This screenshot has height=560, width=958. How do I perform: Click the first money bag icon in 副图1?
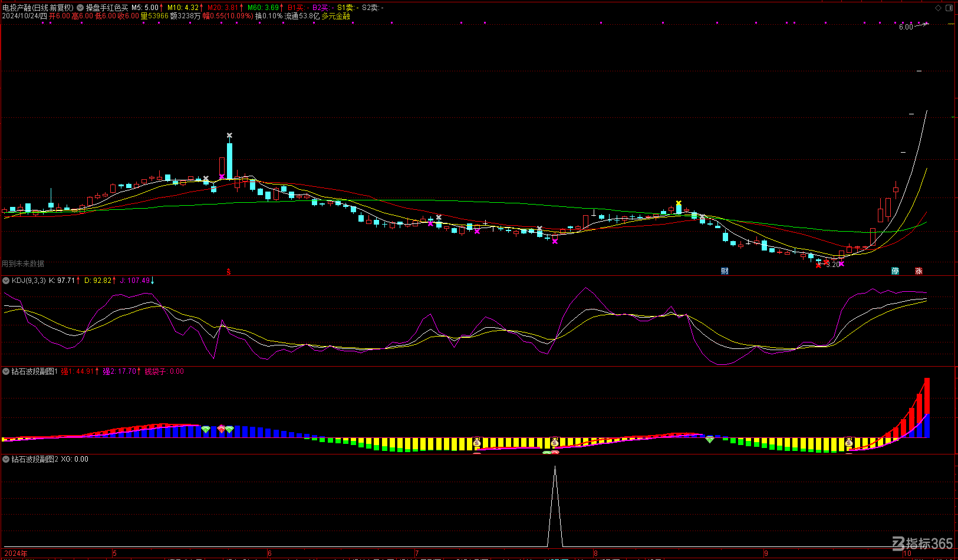477,442
